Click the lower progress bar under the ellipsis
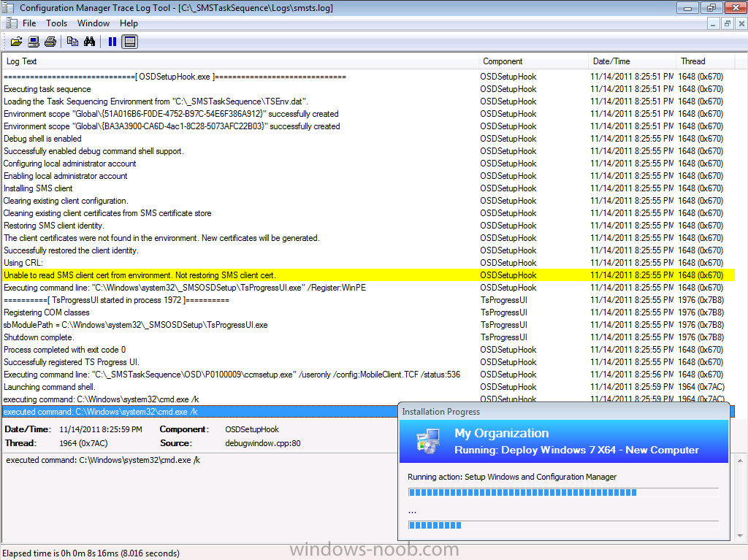Screen dimensions: 748x560 [x=563, y=525]
